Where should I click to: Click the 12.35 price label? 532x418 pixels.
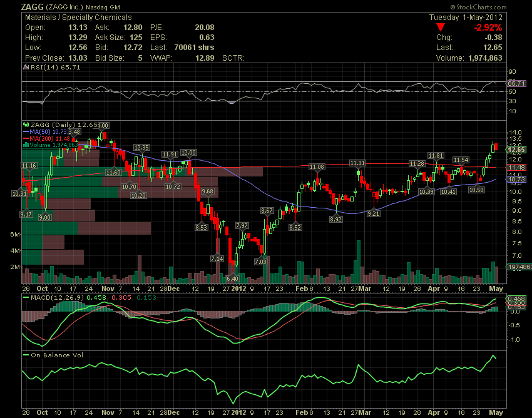pyautogui.click(x=141, y=148)
